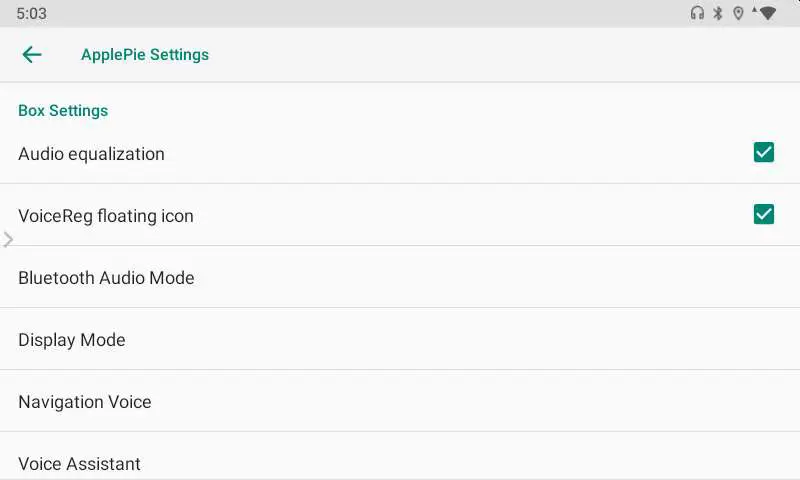Click the ApplePie Settings title
The width and height of the screenshot is (800, 480).
click(145, 55)
